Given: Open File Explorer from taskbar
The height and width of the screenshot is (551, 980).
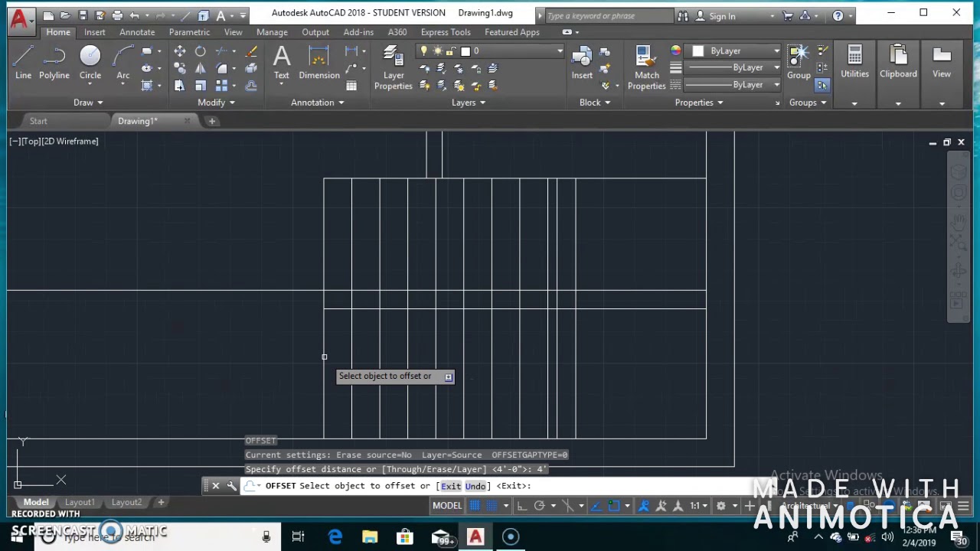Looking at the screenshot, I should coord(370,537).
